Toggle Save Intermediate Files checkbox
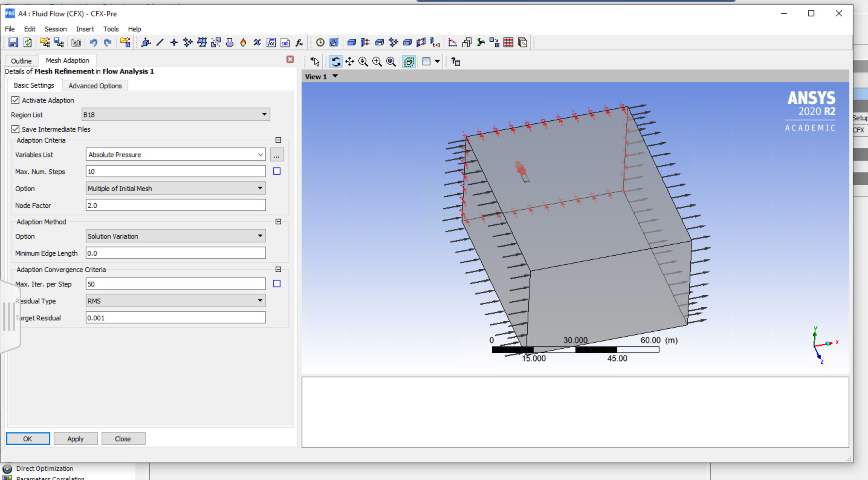 coord(15,129)
